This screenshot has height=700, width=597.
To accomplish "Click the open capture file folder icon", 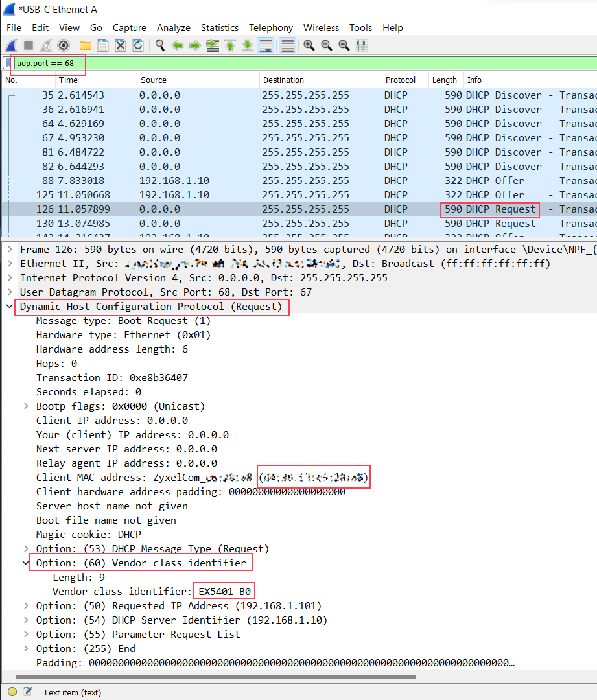I will (86, 45).
